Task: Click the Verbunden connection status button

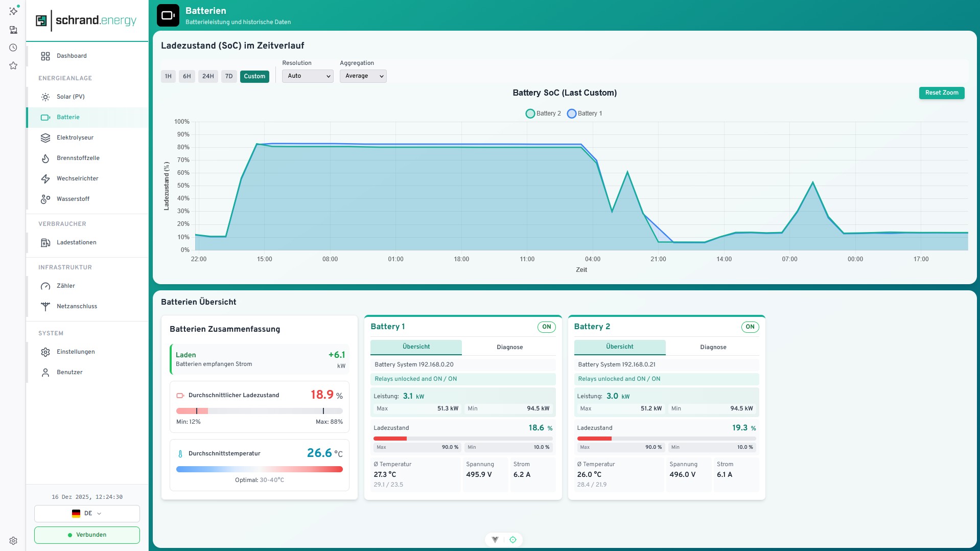Action: [87, 535]
